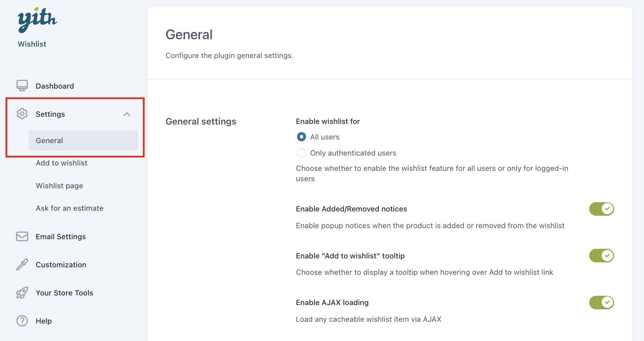
Task: Open the Help section
Action: 44,321
